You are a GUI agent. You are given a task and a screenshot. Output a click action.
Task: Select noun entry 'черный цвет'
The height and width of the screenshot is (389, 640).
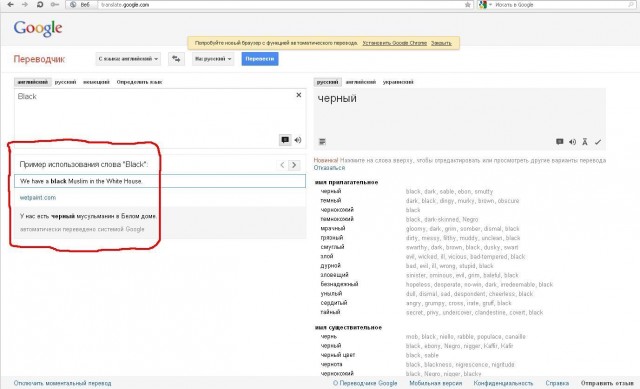338,355
